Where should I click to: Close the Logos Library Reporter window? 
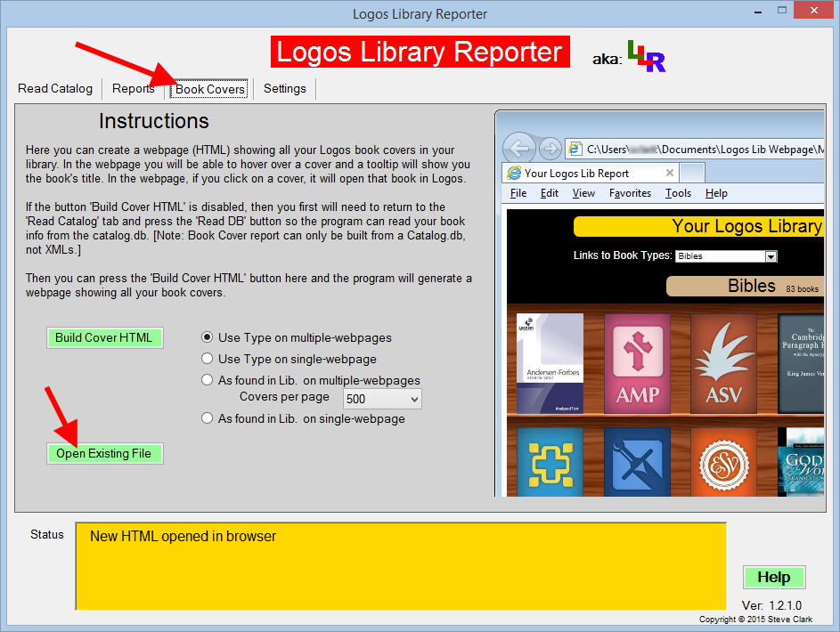[x=814, y=10]
